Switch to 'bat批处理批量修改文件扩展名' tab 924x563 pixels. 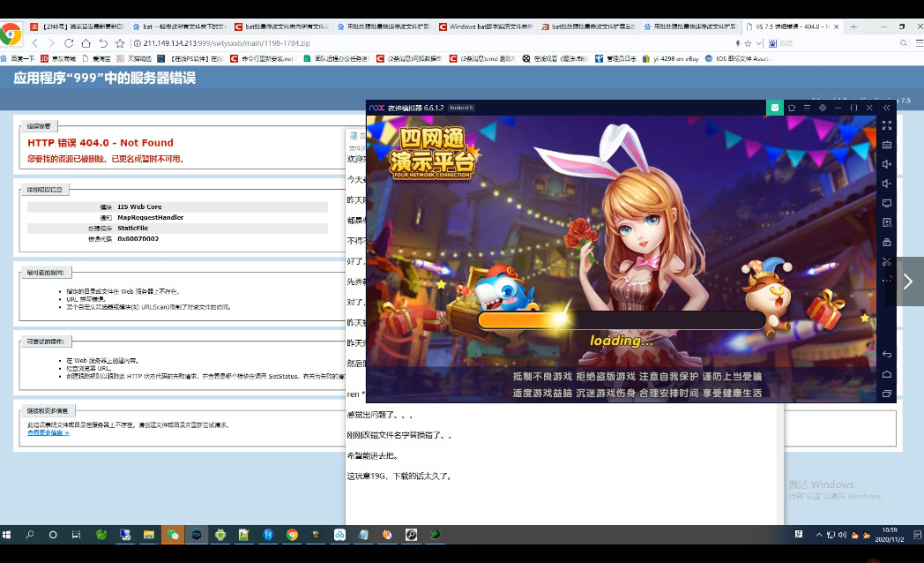pyautogui.click(x=588, y=26)
